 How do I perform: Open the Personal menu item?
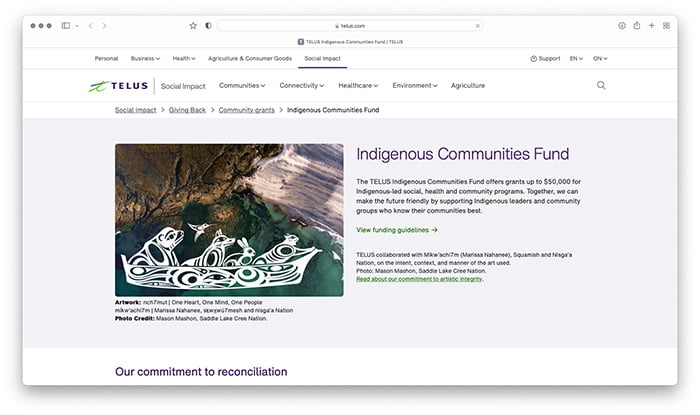point(106,58)
